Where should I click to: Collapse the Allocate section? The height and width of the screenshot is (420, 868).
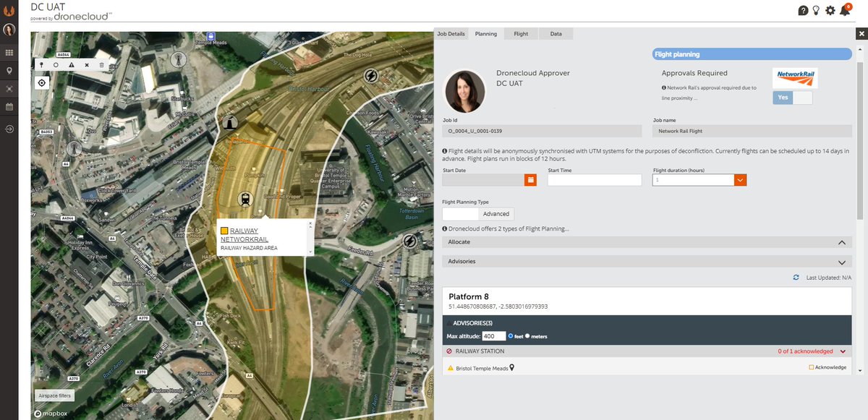(x=841, y=241)
